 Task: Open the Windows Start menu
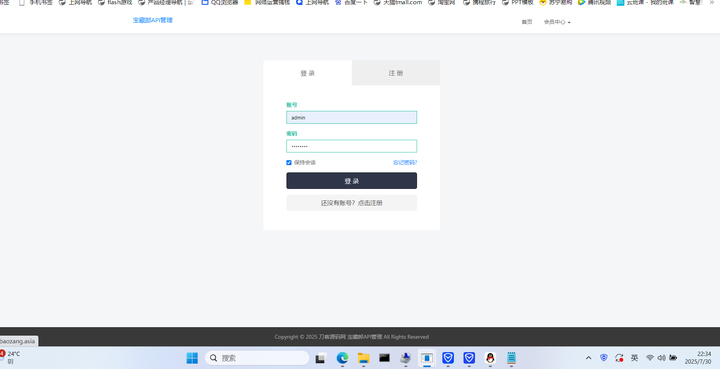click(192, 358)
